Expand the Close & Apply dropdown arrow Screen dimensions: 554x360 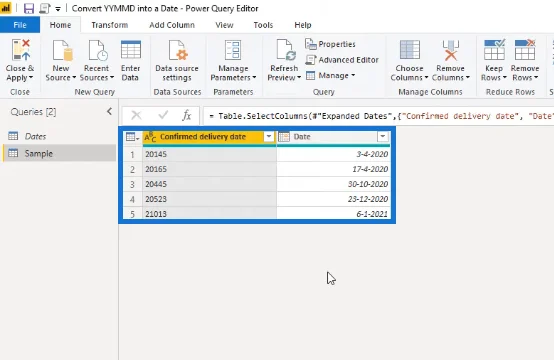31,77
